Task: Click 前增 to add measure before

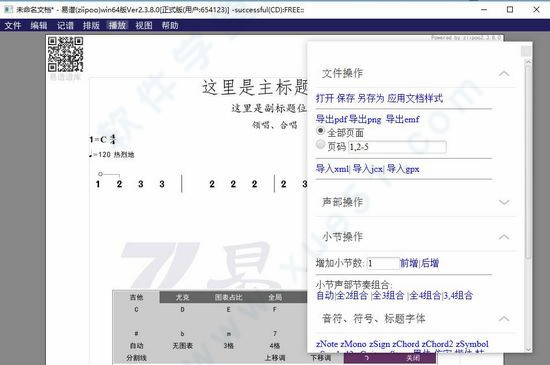Action: 409,263
